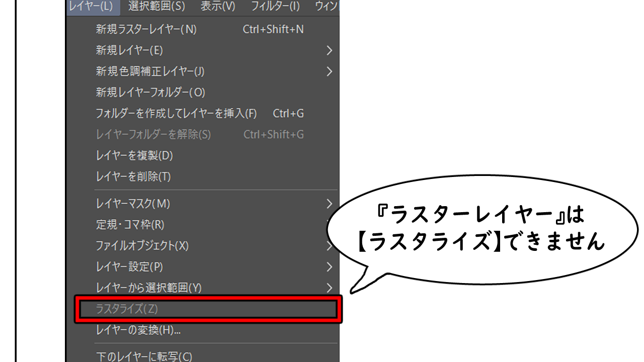
Task: Open the レイヤー(L) menu
Action: 93,7
